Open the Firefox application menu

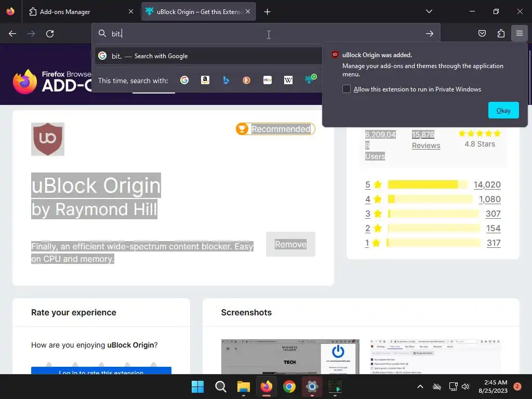tap(520, 33)
